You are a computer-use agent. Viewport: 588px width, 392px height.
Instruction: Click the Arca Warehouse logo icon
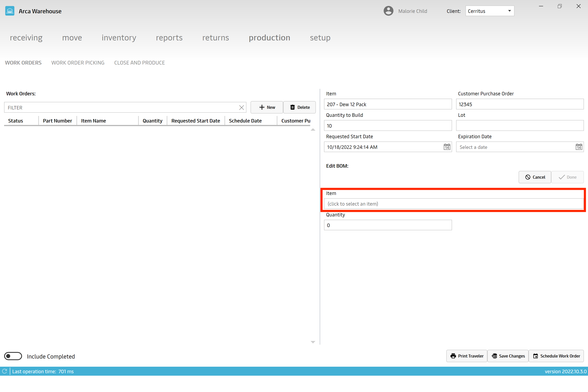coord(10,11)
